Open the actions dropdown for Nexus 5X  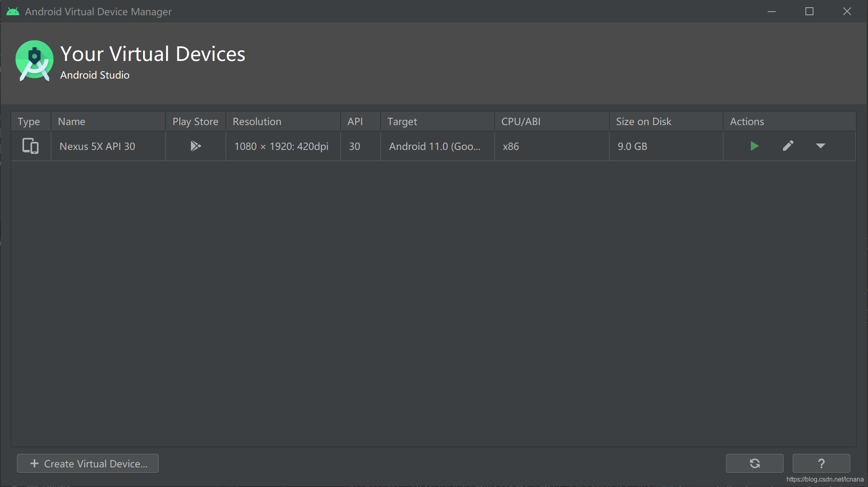point(820,146)
